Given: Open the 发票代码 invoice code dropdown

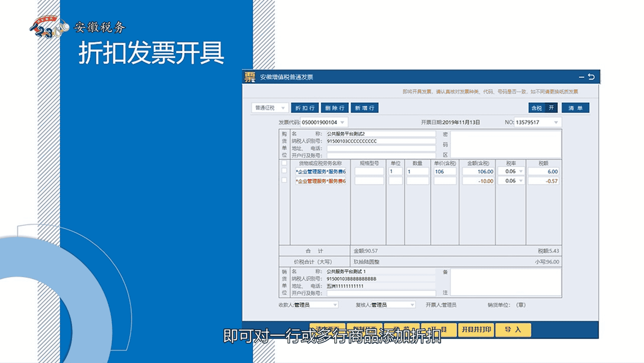Looking at the screenshot, I should [343, 122].
